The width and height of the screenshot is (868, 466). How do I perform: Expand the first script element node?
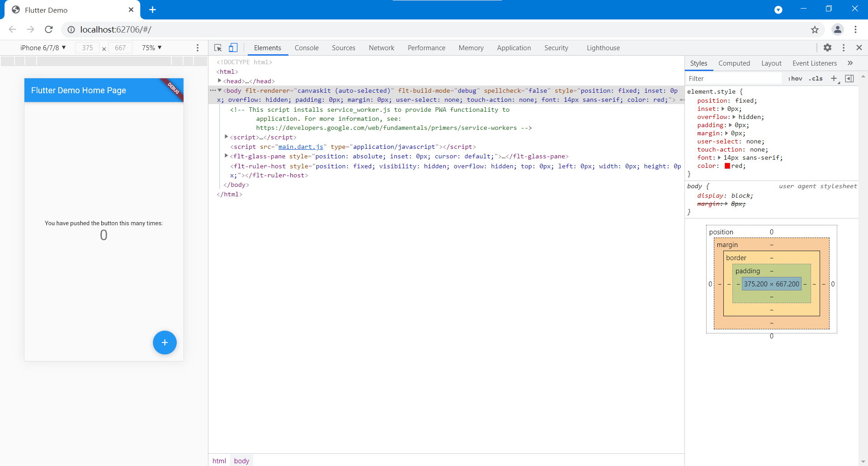[226, 137]
